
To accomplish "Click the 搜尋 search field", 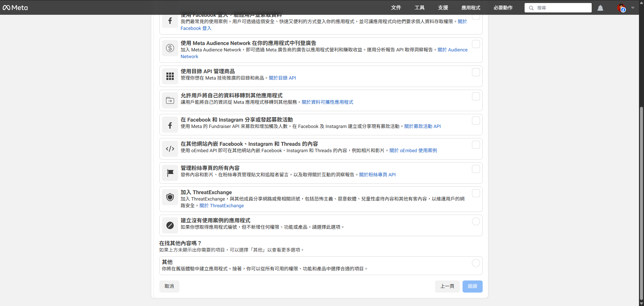I will (558, 8).
